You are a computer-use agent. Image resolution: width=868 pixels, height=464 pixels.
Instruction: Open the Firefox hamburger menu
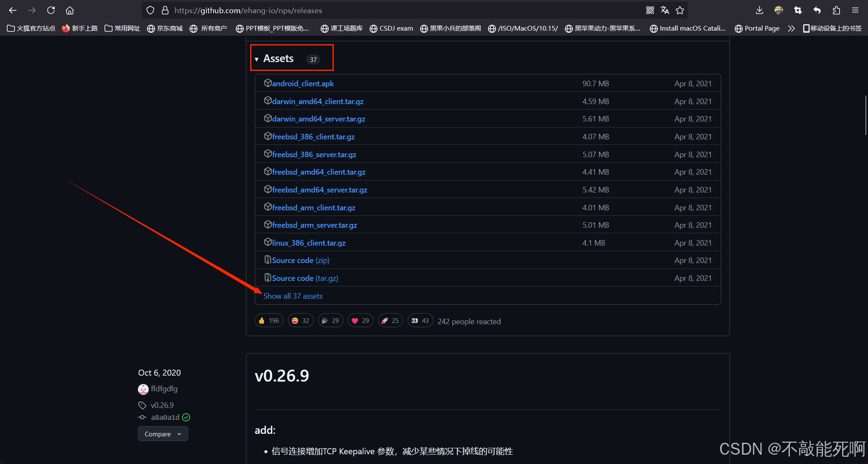(855, 10)
